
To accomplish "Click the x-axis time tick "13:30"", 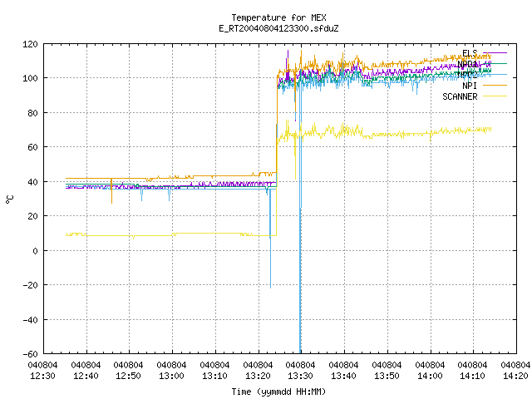I will pyautogui.click(x=300, y=376).
